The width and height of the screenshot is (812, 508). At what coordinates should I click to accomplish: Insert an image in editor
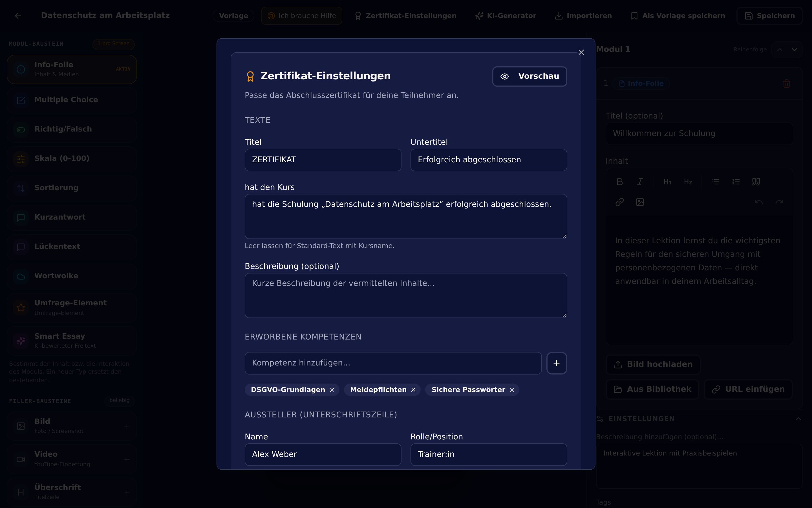click(639, 202)
